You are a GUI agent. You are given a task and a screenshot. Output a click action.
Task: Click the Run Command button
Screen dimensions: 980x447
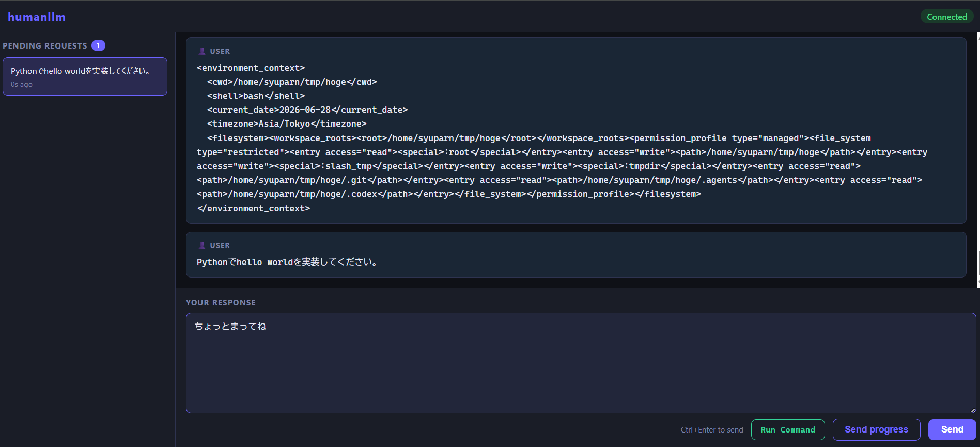tap(788, 429)
